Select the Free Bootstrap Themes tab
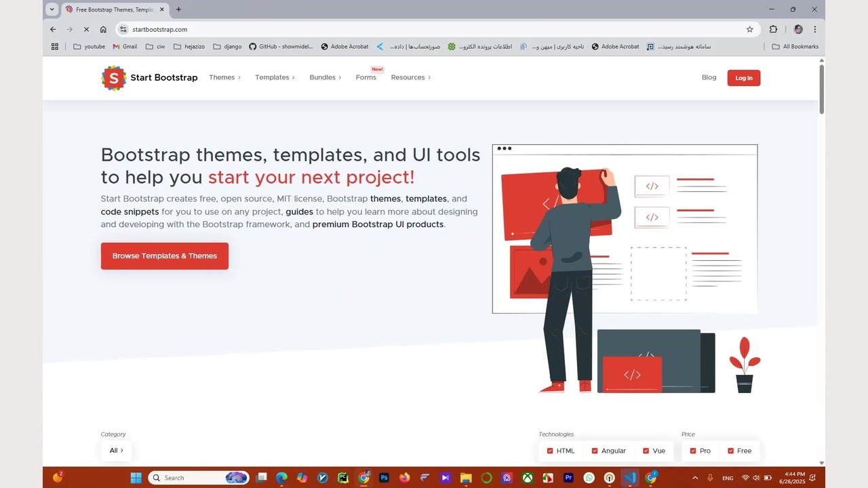This screenshot has width=868, height=488. tap(115, 9)
